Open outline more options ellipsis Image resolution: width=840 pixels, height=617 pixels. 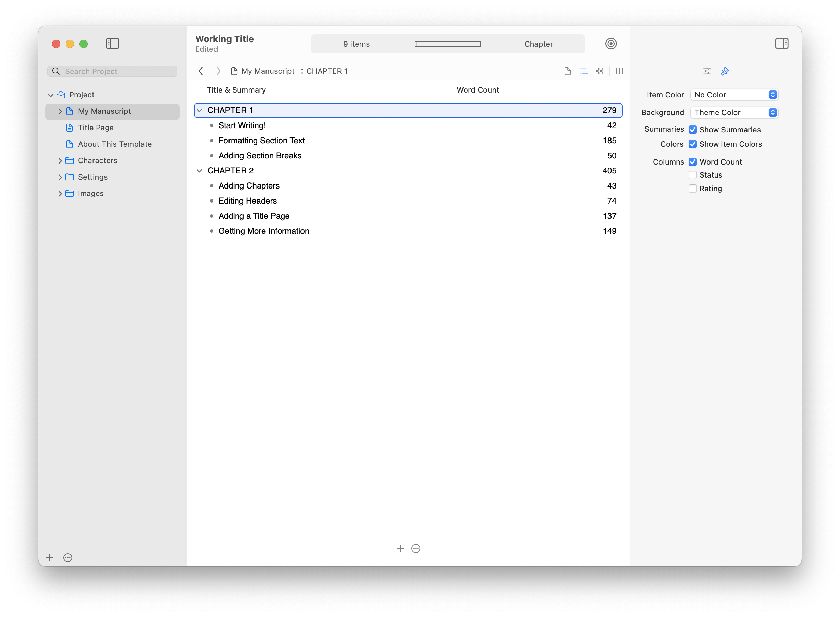416,548
